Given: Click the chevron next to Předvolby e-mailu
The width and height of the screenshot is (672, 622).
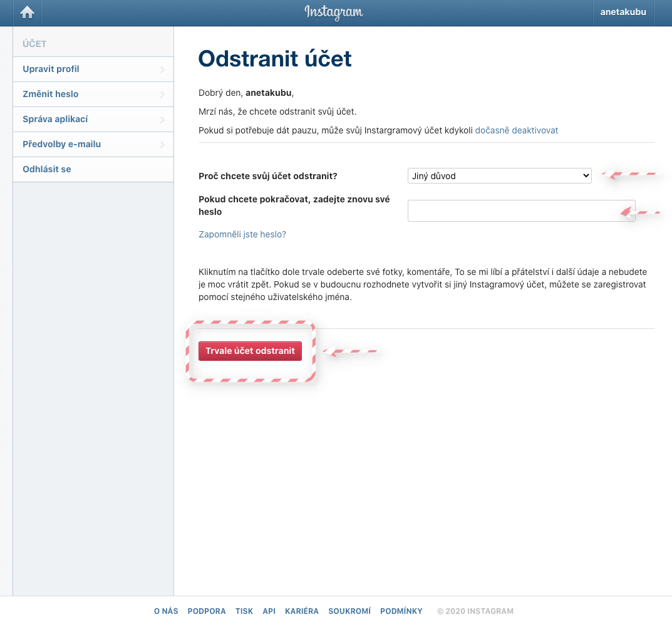Looking at the screenshot, I should (x=162, y=145).
